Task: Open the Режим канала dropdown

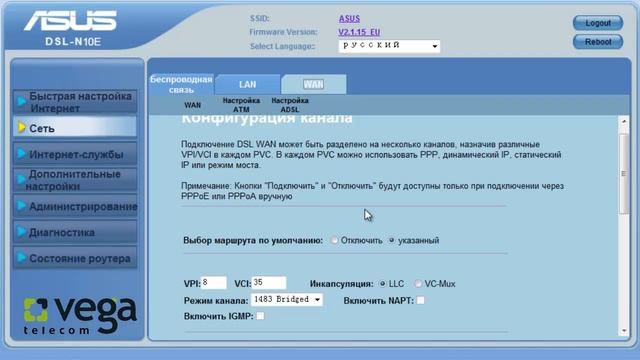Action: [x=287, y=300]
